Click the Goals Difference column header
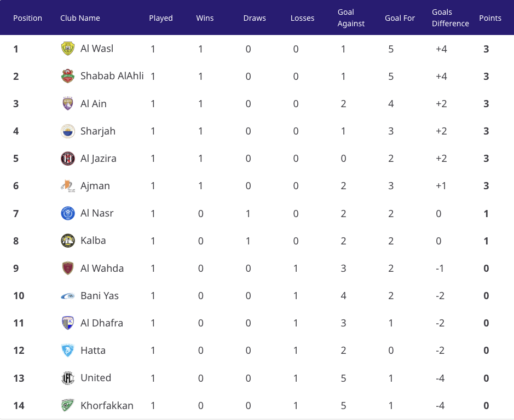Screen dimensions: 514x420 click(x=450, y=17)
